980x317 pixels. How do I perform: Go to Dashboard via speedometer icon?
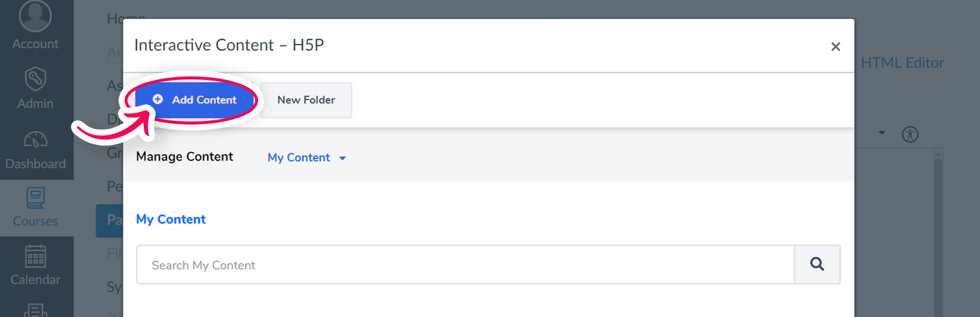coord(35,140)
